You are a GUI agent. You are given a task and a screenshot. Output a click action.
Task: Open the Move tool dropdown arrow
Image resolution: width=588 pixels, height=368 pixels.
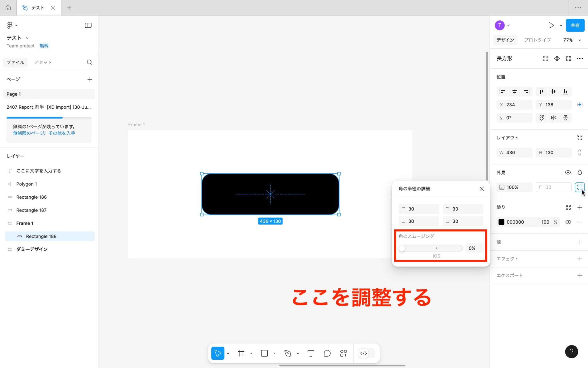coord(228,353)
